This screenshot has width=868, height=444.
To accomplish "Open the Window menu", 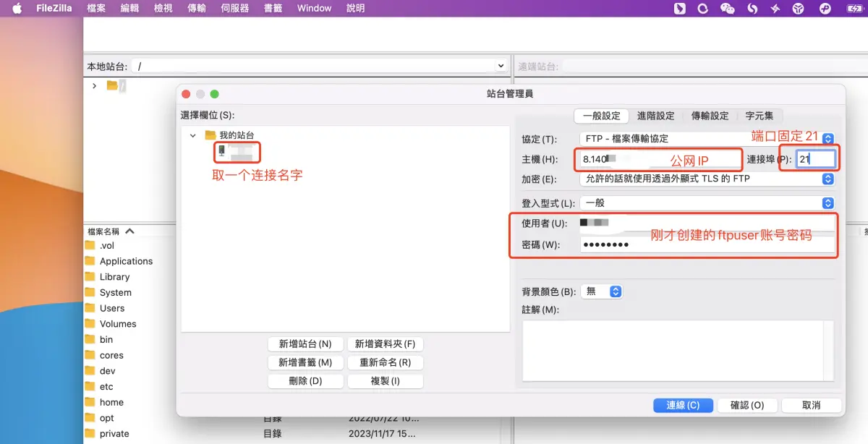I will 314,9.
